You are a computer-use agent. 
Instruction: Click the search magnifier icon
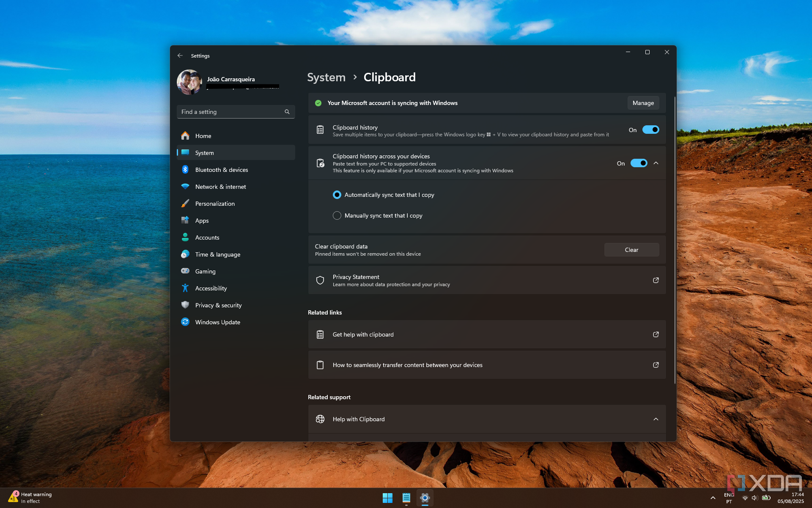pos(287,112)
